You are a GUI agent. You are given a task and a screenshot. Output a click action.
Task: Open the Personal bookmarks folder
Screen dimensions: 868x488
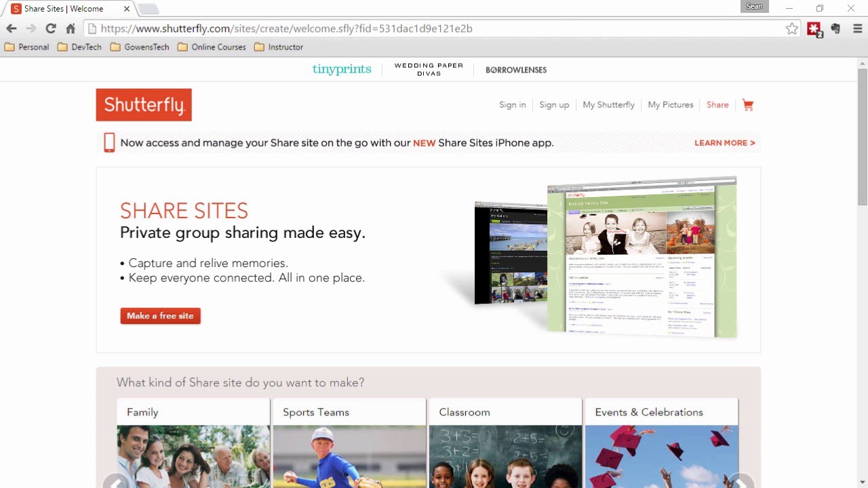[x=26, y=47]
